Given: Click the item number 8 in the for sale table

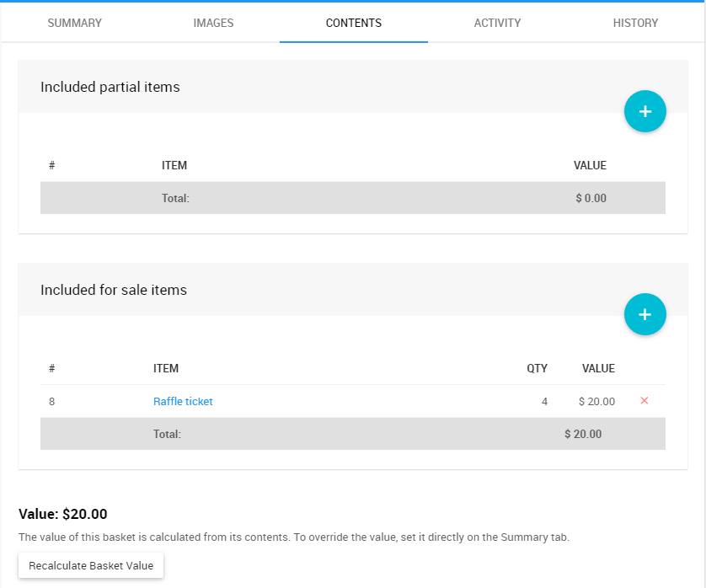Looking at the screenshot, I should coord(52,402).
